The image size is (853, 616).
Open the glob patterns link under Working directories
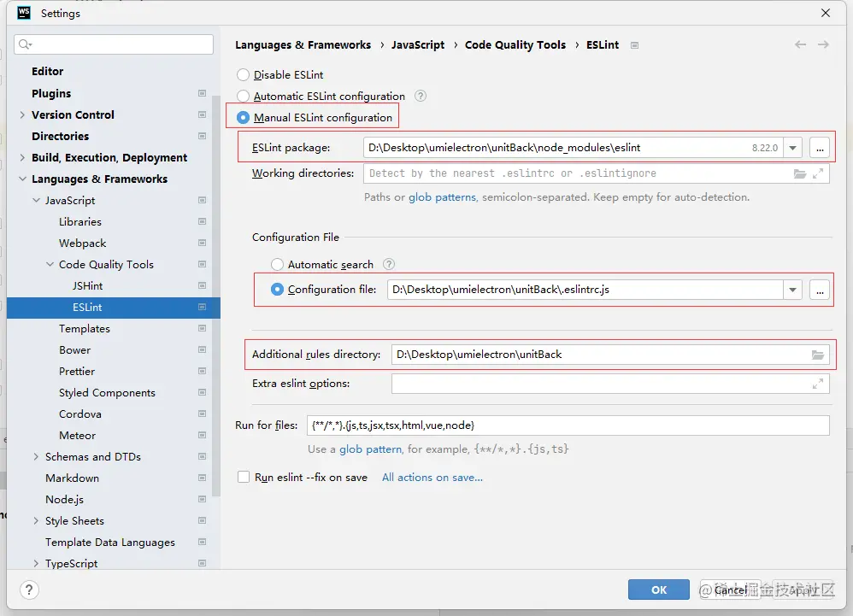[442, 197]
